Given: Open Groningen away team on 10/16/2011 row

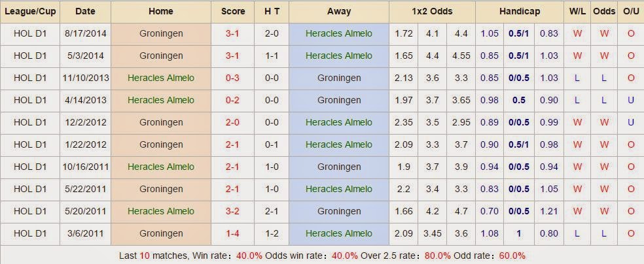Looking at the screenshot, I should click(339, 167).
